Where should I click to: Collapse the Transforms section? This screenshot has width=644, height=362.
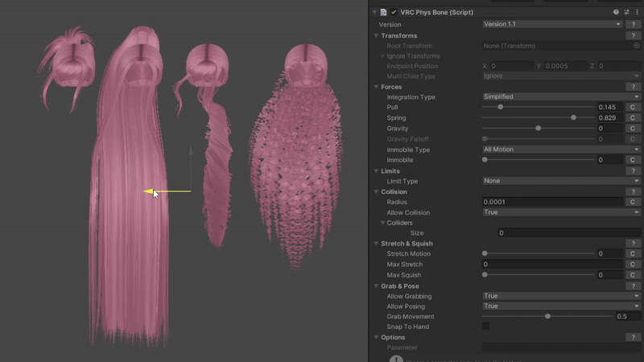[376, 36]
